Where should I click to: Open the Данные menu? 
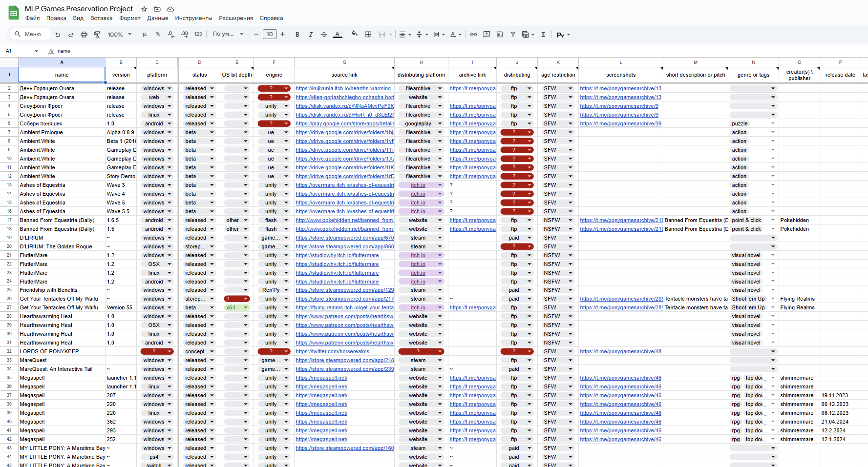[158, 18]
